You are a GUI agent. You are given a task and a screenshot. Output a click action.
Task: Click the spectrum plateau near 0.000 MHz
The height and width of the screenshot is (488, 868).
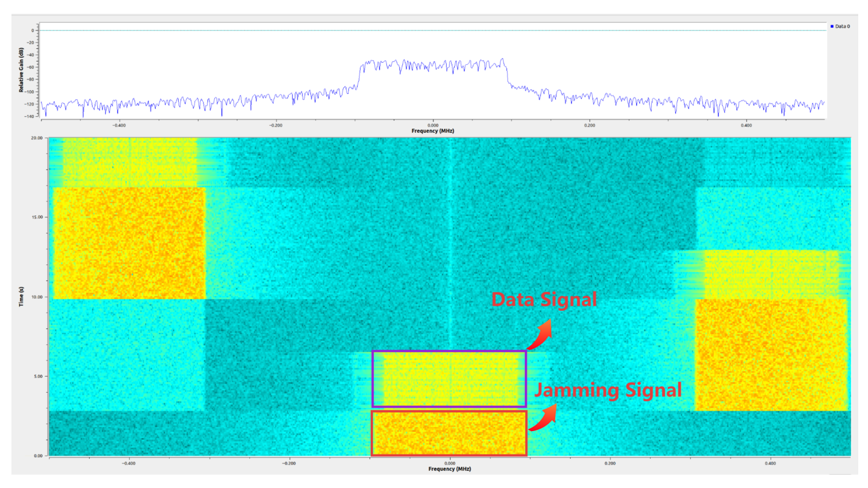coord(433,66)
